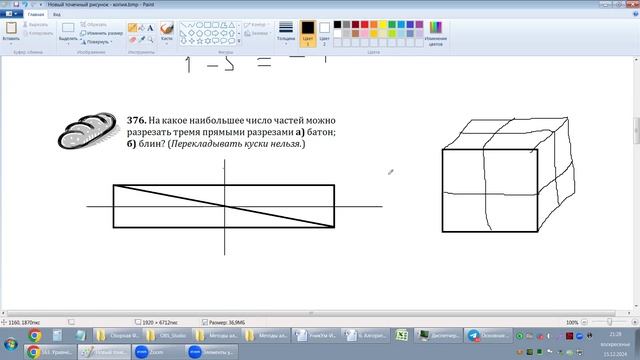Click the Select rectangle icon
Image resolution: width=640 pixels, height=360 pixels.
pos(68,28)
